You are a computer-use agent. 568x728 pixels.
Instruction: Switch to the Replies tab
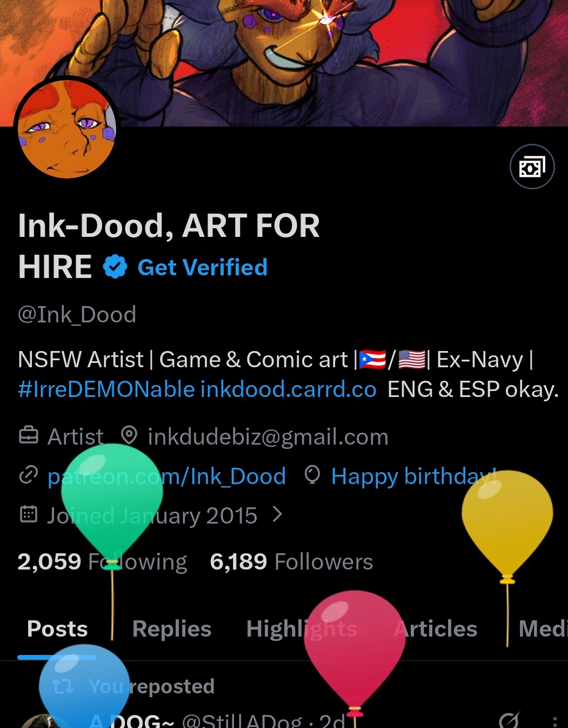point(171,629)
